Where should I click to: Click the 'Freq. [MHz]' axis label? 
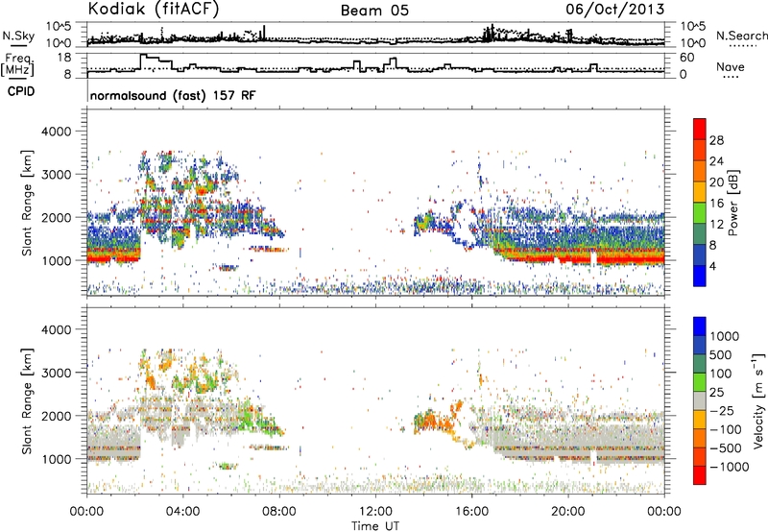[x=17, y=65]
